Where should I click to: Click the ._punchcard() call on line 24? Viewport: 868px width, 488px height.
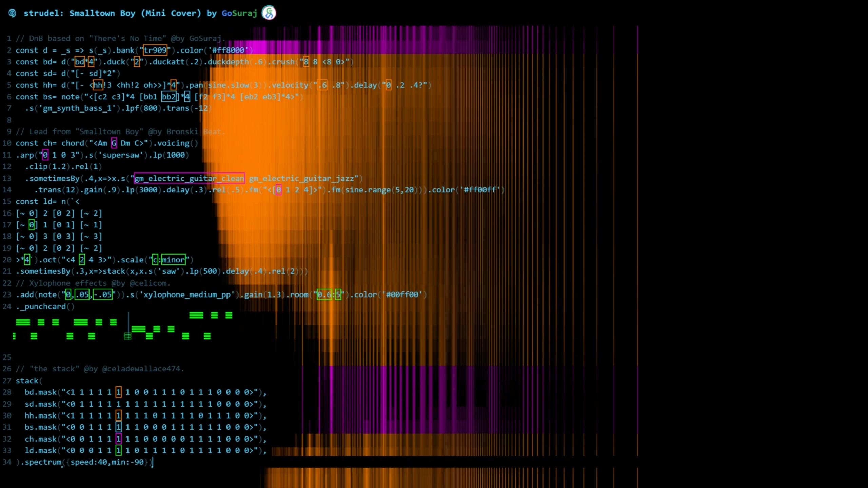(45, 306)
